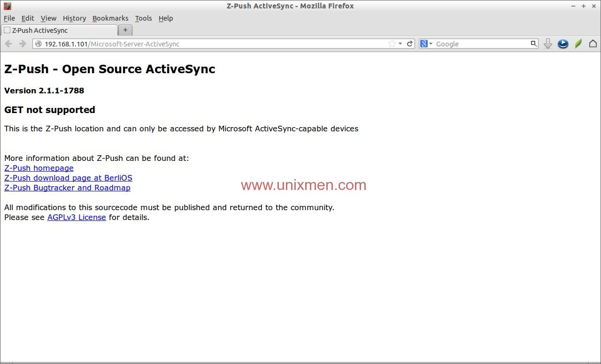Close the Firefox window

593,6
